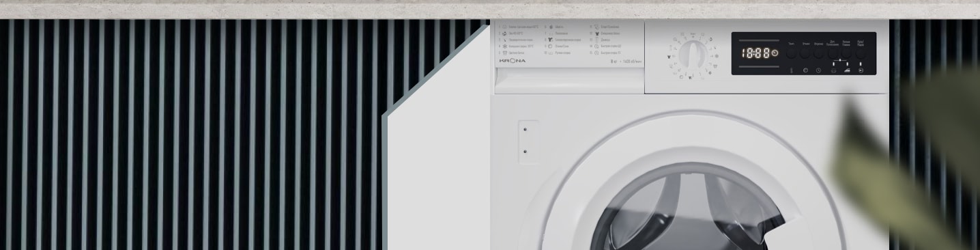Screen dimensions: 980x250
Task: Click the iron icon for easy ironing
Action: tap(847, 70)
